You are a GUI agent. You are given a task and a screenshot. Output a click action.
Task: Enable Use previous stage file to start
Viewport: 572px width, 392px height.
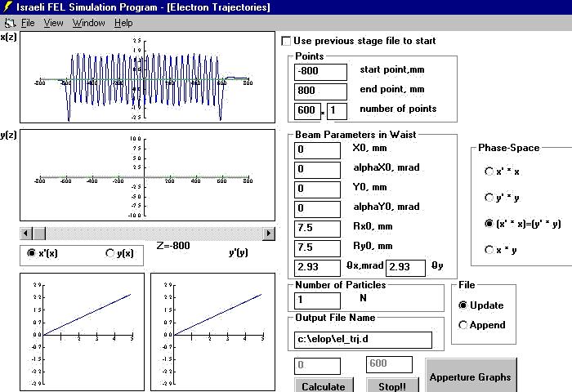point(286,41)
